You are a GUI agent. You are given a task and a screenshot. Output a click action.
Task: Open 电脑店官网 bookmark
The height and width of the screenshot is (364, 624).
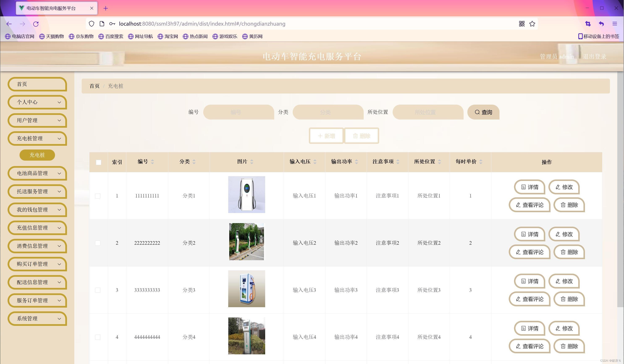[20, 36]
